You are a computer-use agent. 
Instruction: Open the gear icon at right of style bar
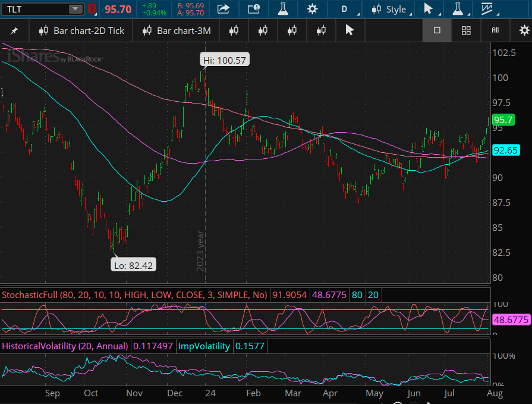click(524, 30)
